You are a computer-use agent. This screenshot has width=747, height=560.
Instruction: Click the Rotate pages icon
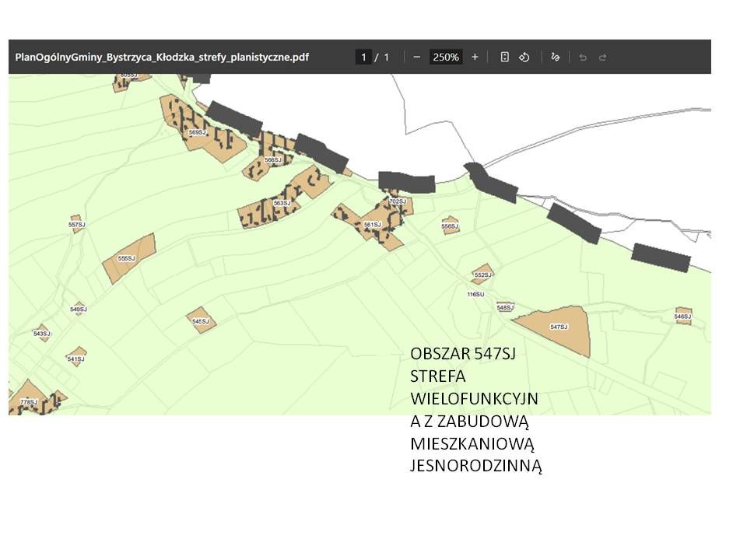click(524, 57)
